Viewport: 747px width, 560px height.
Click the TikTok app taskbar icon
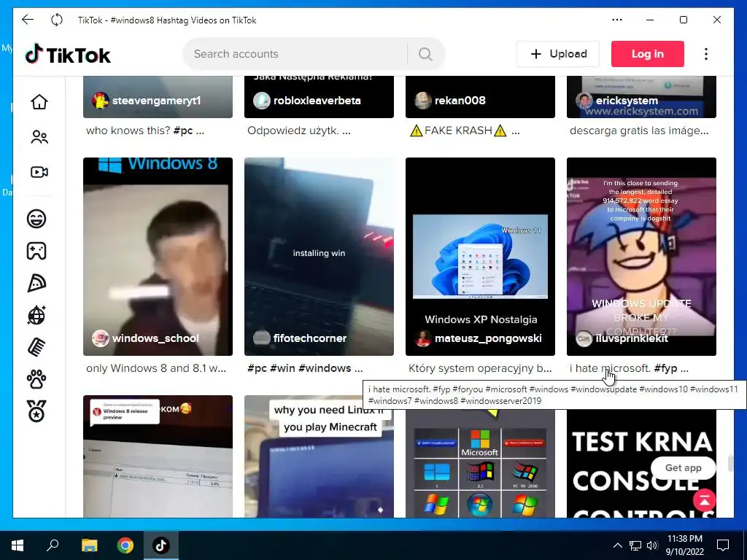(x=161, y=545)
